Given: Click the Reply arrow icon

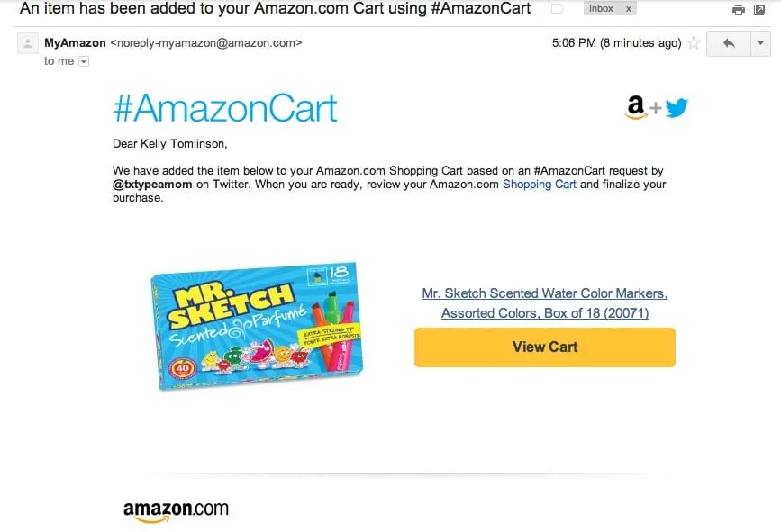Looking at the screenshot, I should pos(730,42).
